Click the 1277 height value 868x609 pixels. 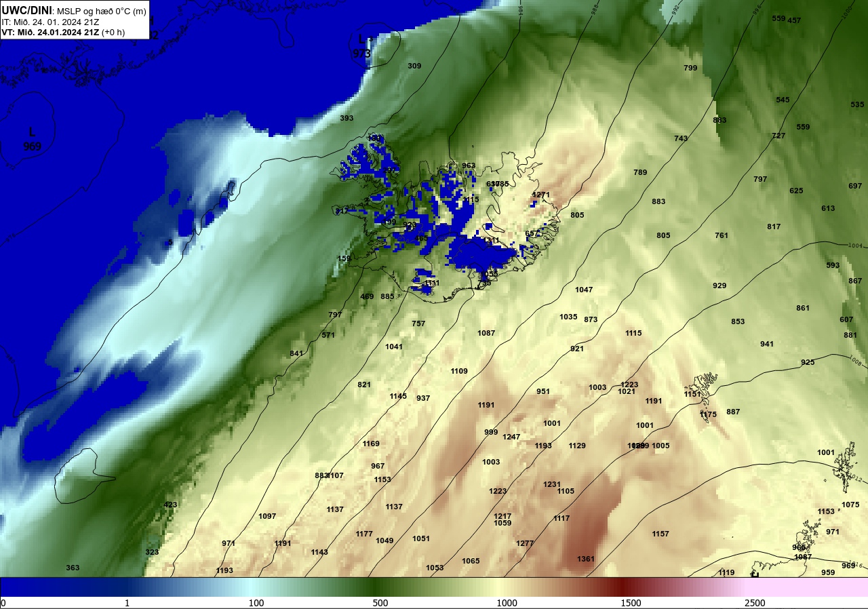coord(525,543)
